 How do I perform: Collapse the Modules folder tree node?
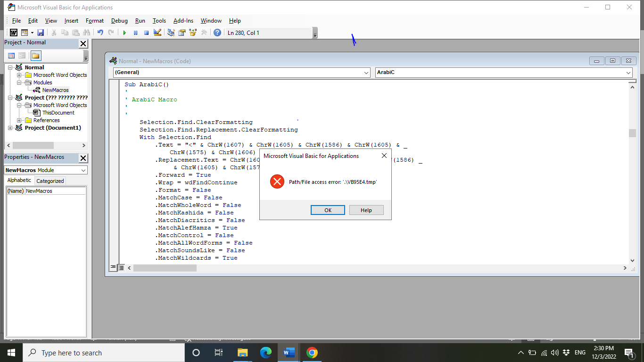[x=19, y=82]
